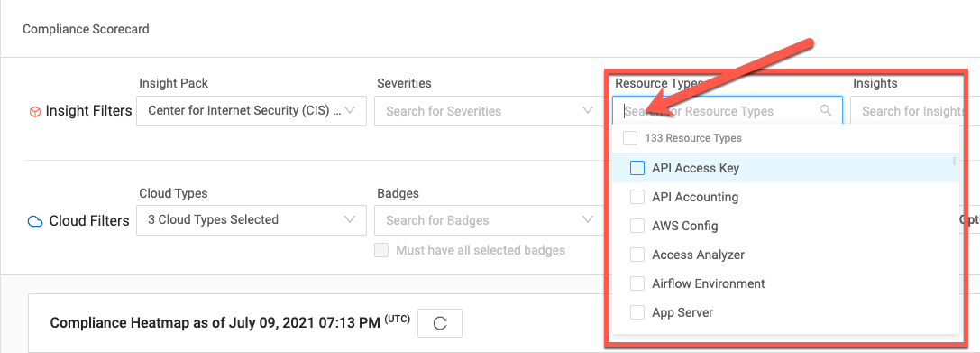Click the resource types list scrollbar
The image size is (980, 353).
click(955, 162)
